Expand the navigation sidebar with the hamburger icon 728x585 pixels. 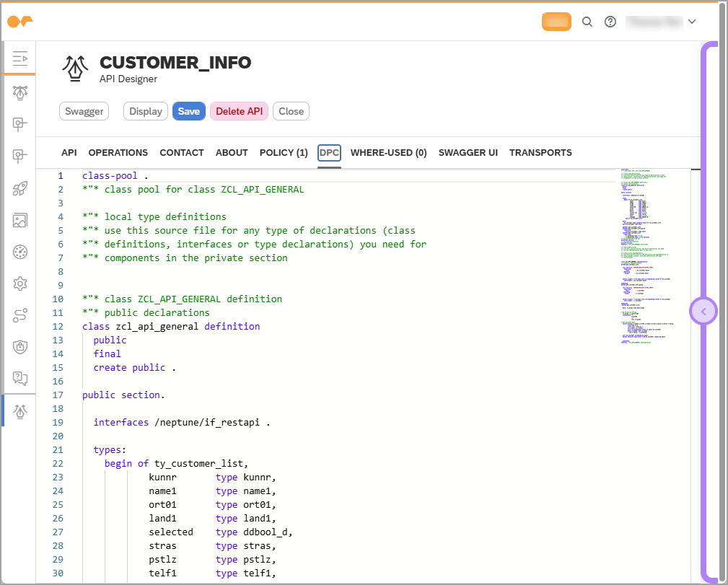(19, 58)
